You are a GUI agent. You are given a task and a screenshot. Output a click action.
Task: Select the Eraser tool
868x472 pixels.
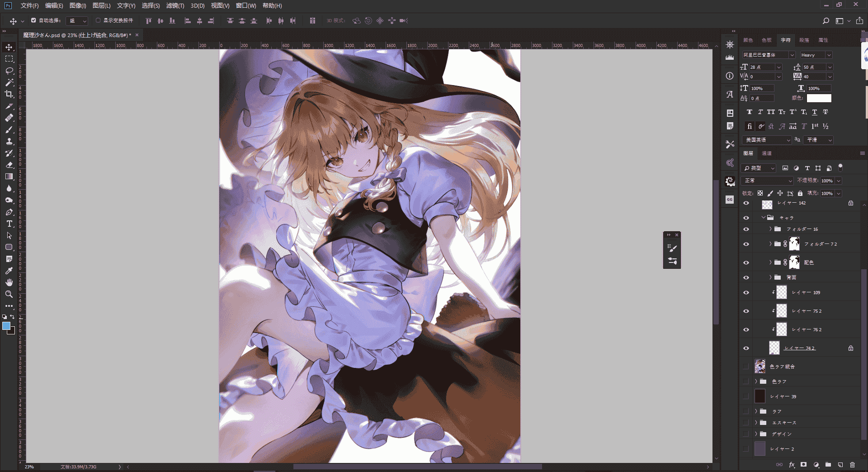pyautogui.click(x=9, y=165)
